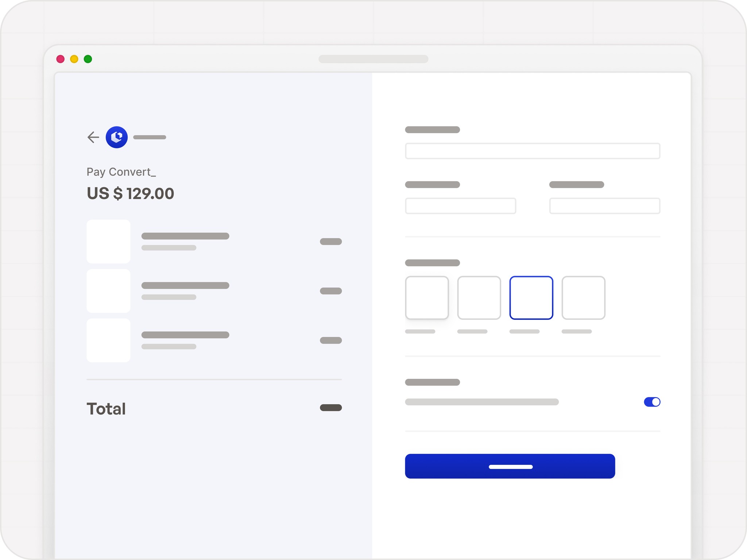The image size is (747, 560).
Task: Click the large blue submit button
Action: (510, 466)
